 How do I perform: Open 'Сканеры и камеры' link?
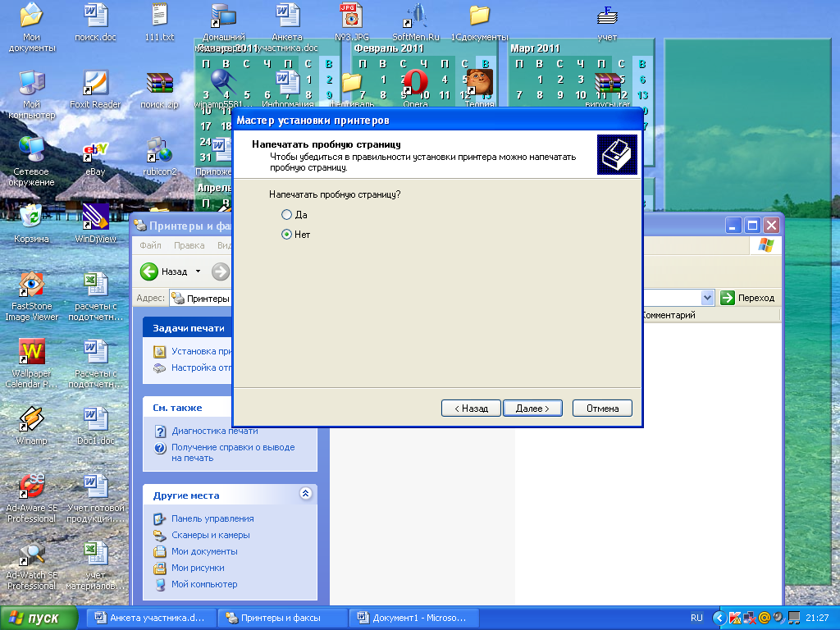211,535
